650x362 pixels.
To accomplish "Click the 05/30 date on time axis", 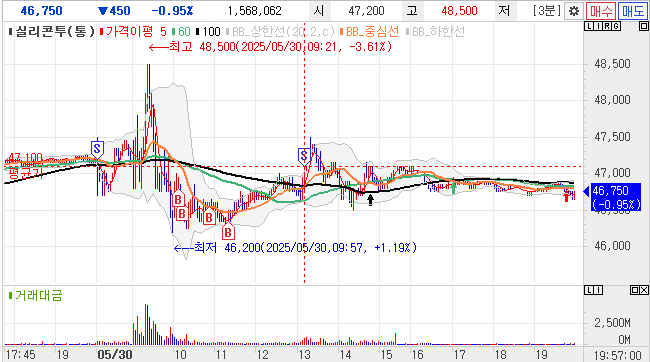I will pyautogui.click(x=115, y=355).
